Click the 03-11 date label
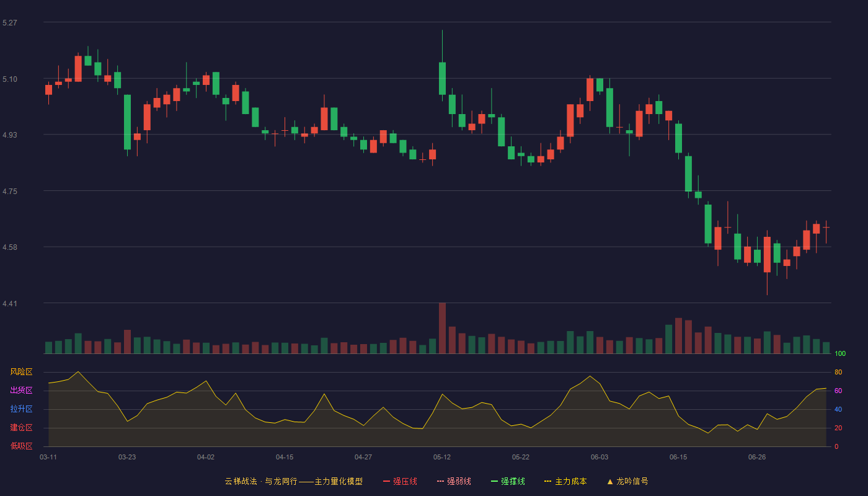The width and height of the screenshot is (868, 496). coord(48,457)
